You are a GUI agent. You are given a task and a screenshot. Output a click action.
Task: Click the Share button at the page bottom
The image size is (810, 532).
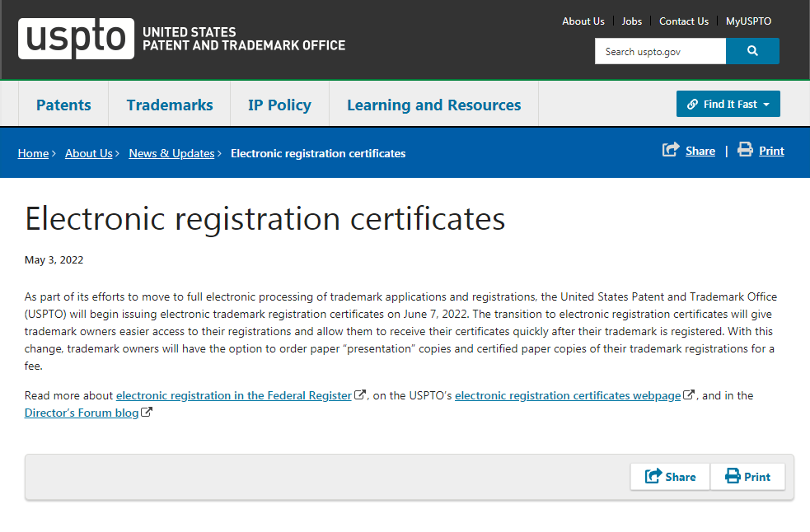[x=670, y=477]
